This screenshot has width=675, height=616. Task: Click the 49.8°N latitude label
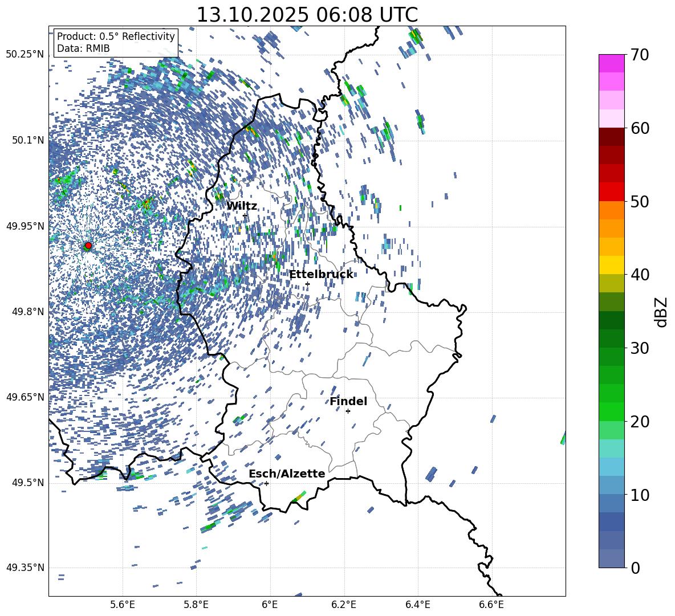pos(28,312)
